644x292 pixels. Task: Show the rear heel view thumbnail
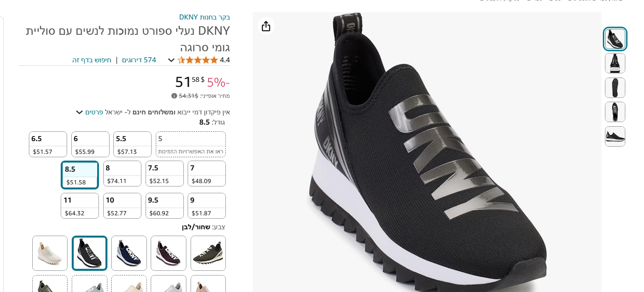[x=615, y=63]
